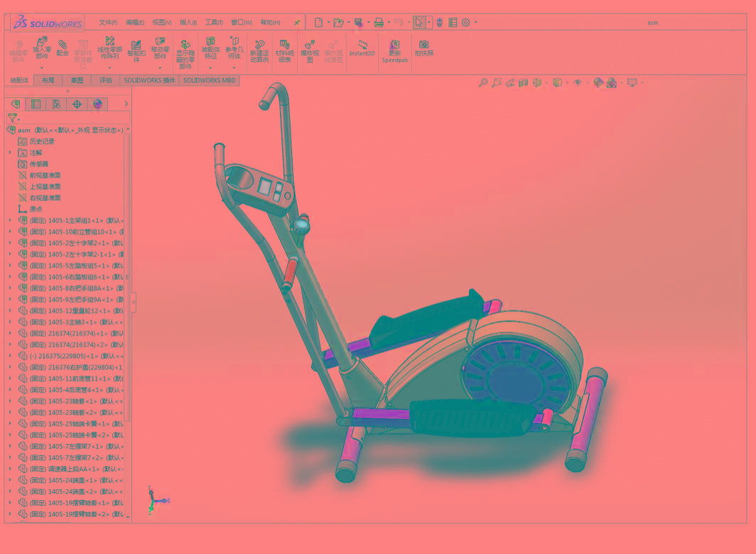Open the 帮助(H) menu
Screen dimensions: 756x554
(x=271, y=22)
